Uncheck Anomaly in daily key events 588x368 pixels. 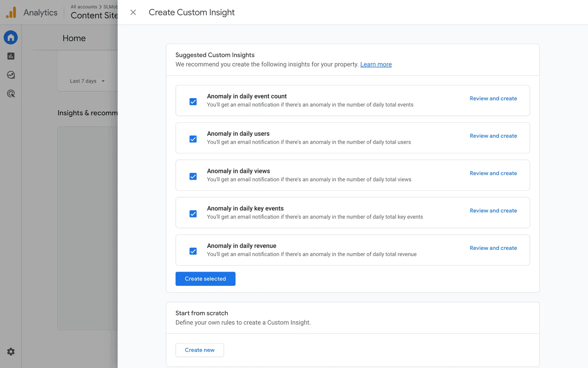(193, 214)
